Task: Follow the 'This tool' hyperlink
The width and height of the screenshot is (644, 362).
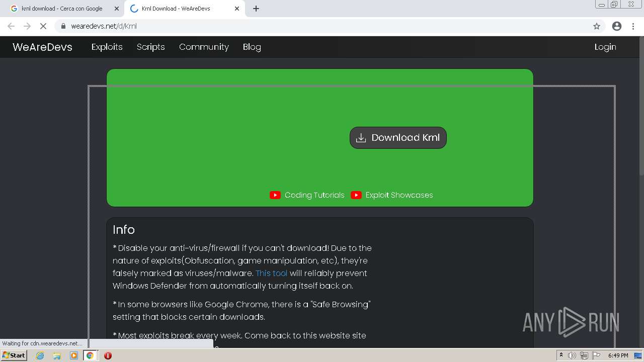Action: [272, 273]
